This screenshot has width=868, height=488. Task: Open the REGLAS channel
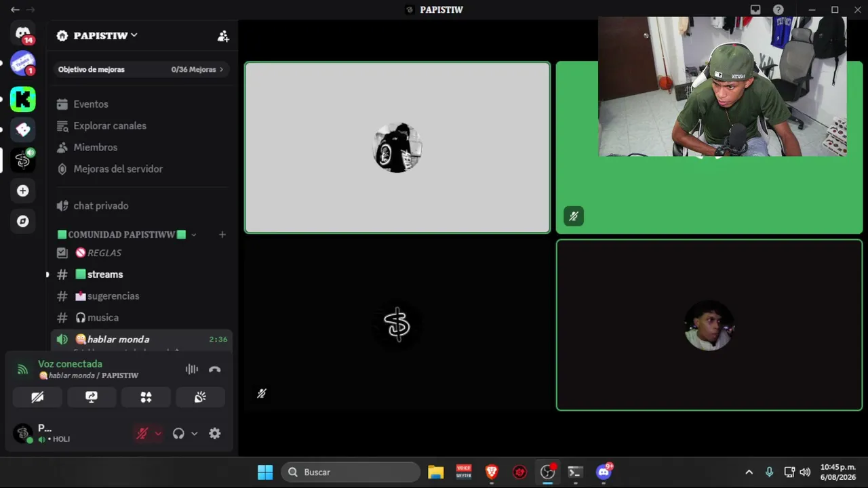point(142,253)
